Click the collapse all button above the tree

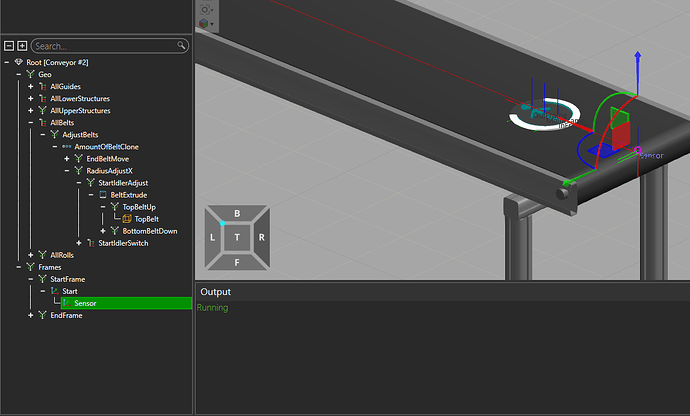(x=9, y=46)
